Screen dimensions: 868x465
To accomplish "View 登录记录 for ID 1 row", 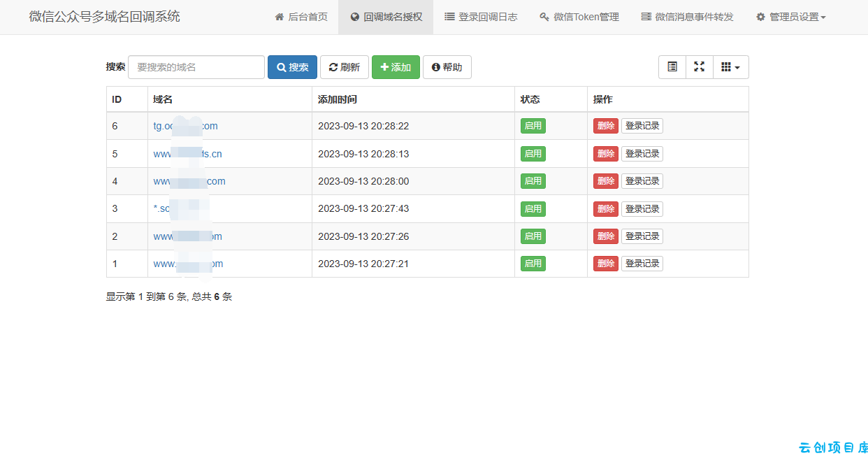I will coord(642,264).
